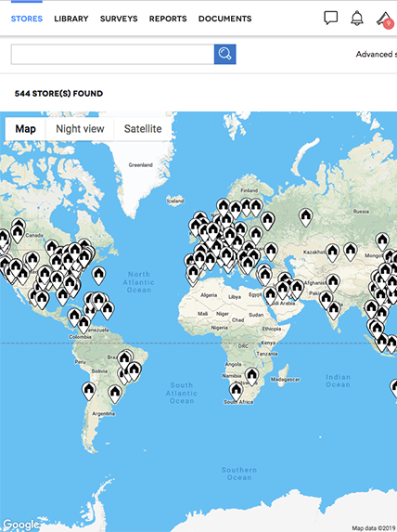This screenshot has height=532, width=397.
Task: Select store marker on southern India
Action: click(334, 310)
